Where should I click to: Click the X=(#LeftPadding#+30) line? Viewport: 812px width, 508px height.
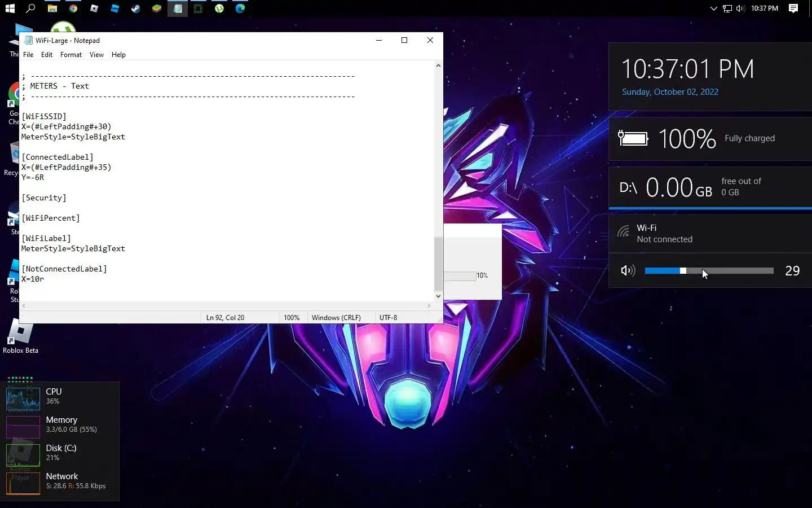pos(67,126)
